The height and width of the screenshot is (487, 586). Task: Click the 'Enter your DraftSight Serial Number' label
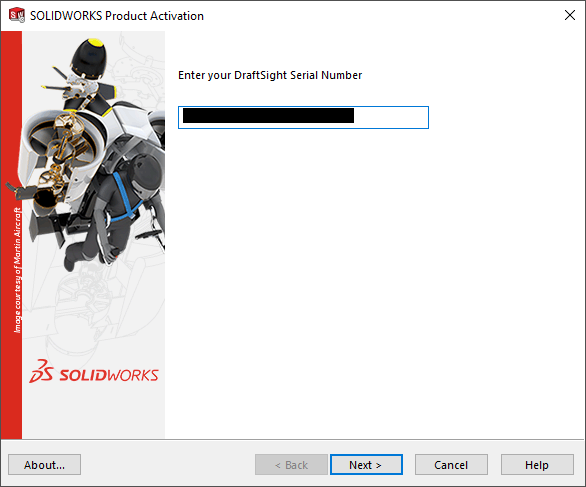pyautogui.click(x=270, y=75)
